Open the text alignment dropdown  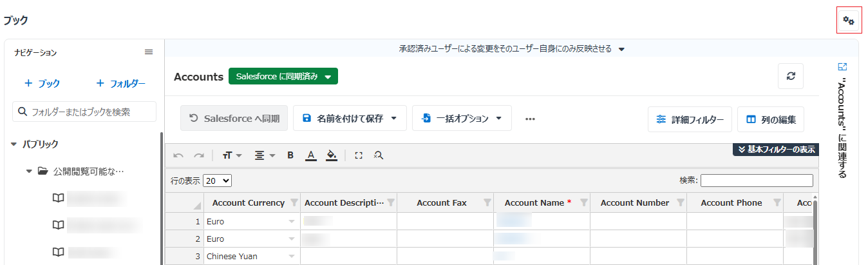pyautogui.click(x=265, y=155)
